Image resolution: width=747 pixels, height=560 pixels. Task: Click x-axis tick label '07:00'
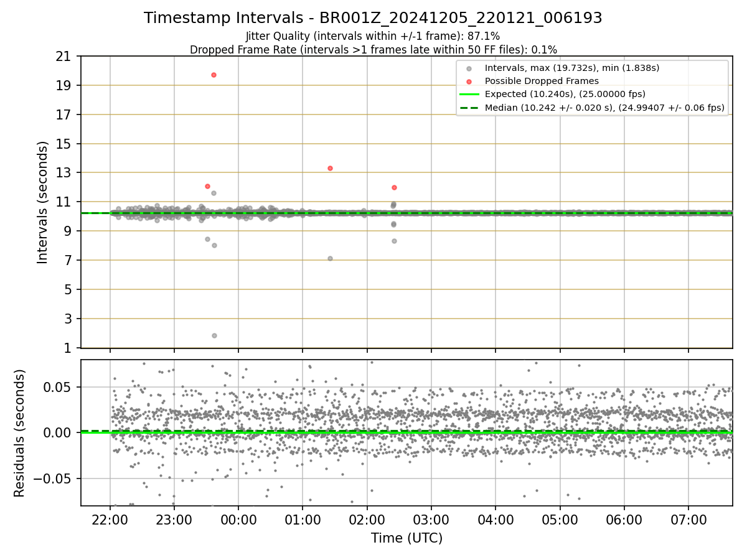click(688, 520)
